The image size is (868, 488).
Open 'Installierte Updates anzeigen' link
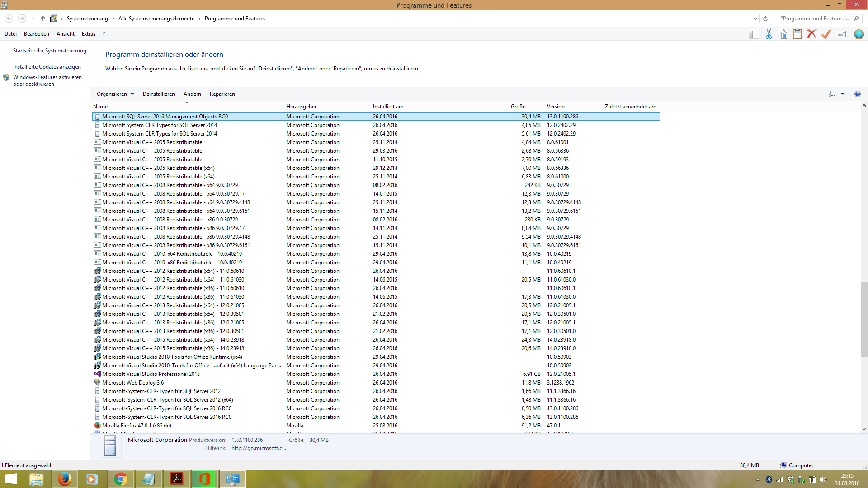click(47, 67)
